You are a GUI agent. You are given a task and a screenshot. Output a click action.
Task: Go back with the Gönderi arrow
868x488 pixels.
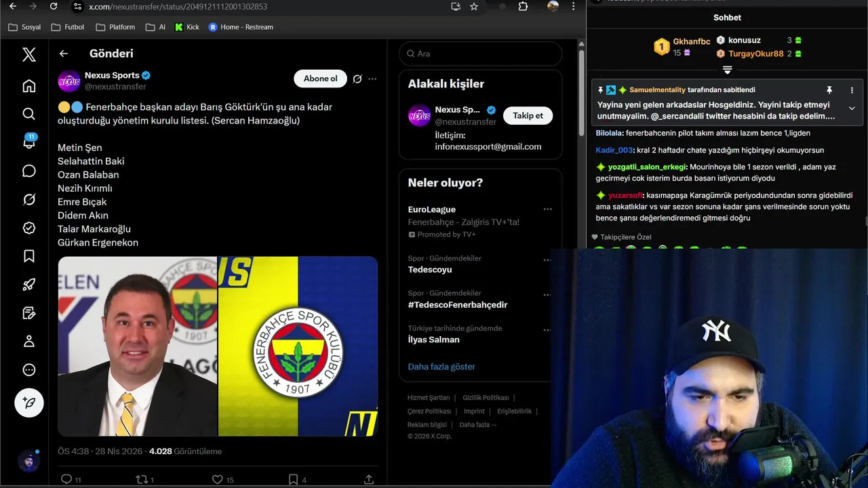click(64, 54)
